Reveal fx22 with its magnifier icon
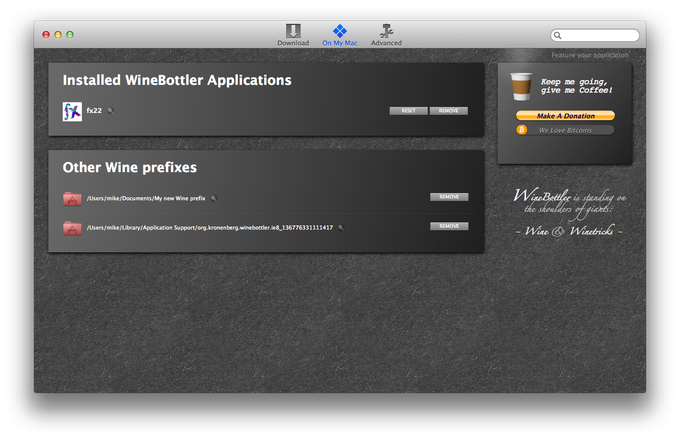Image resolution: width=680 pixels, height=440 pixels. (111, 111)
